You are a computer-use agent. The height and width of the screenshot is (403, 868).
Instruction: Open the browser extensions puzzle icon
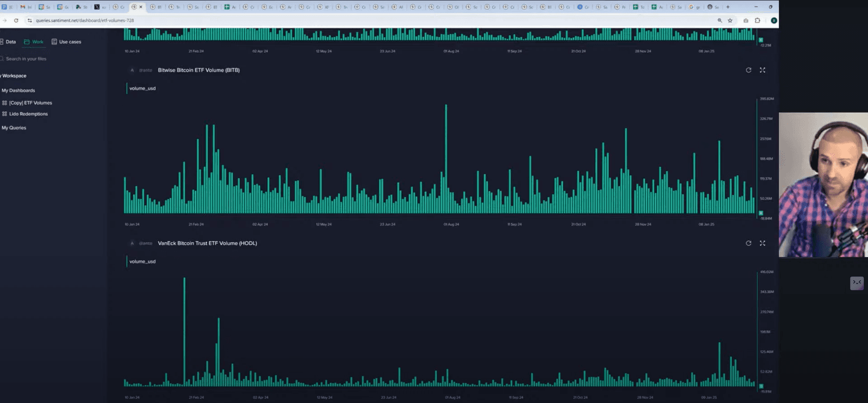(757, 20)
